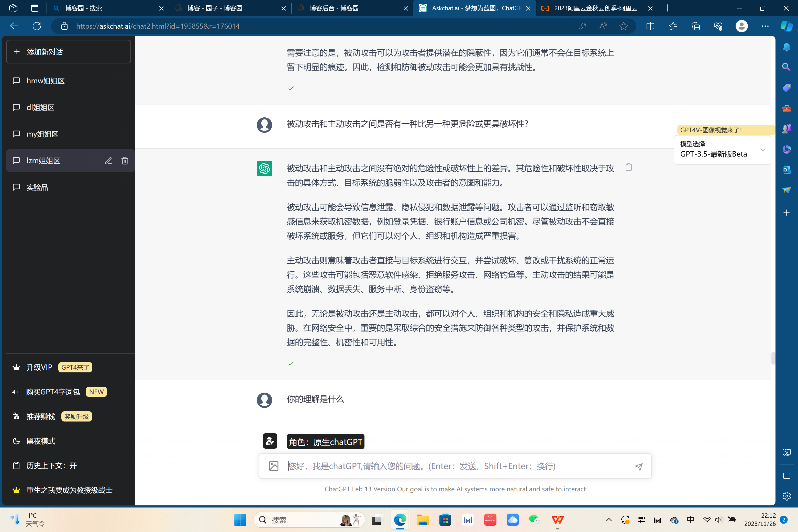Image resolution: width=798 pixels, height=532 pixels.
Task: Open Edge settings and more menu
Action: [x=765, y=26]
